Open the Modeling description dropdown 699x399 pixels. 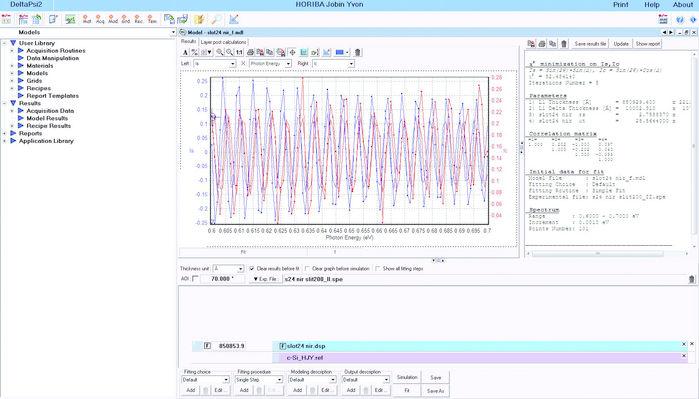tap(333, 380)
